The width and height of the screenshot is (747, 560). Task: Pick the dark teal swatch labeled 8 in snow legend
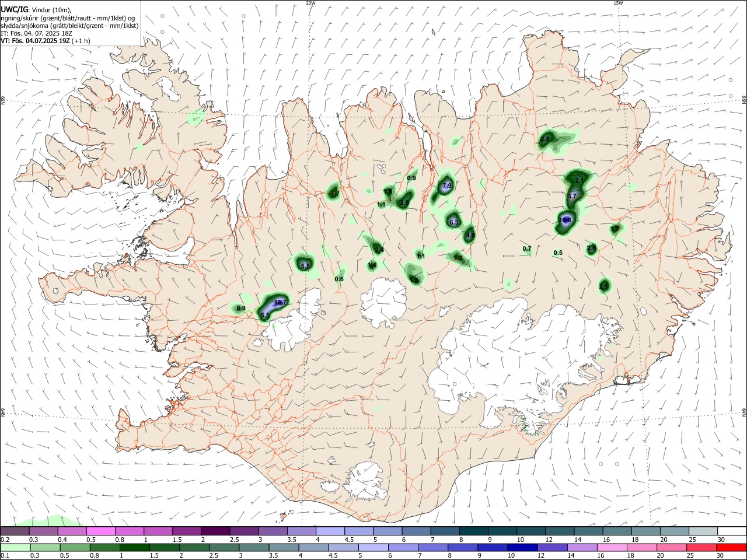click(474, 531)
